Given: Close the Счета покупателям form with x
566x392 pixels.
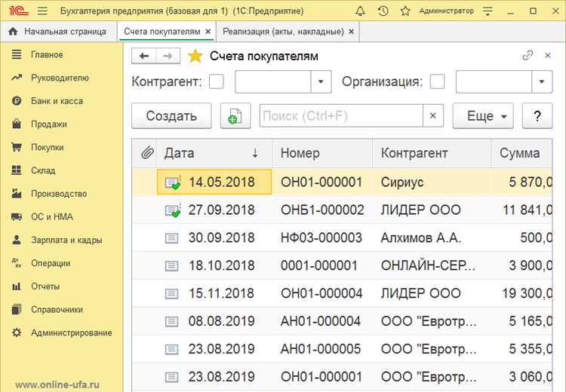Looking at the screenshot, I should point(548,56).
